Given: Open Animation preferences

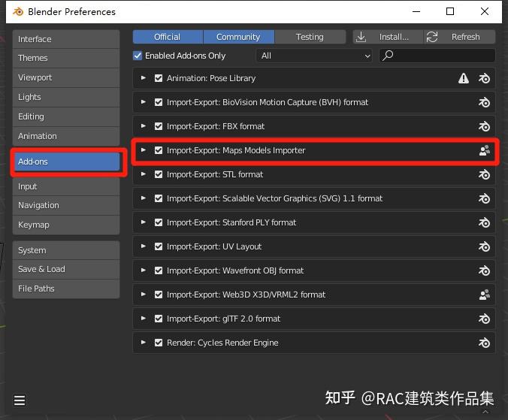Looking at the screenshot, I should click(x=66, y=136).
